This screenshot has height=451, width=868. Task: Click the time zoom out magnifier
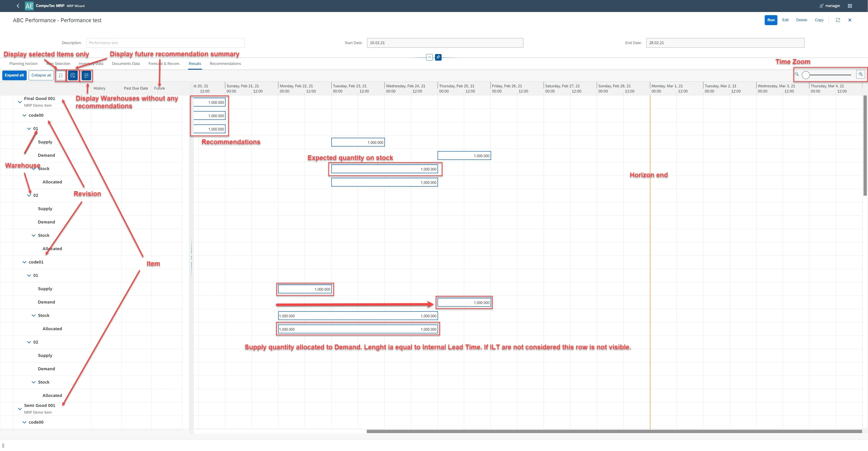pyautogui.click(x=797, y=74)
